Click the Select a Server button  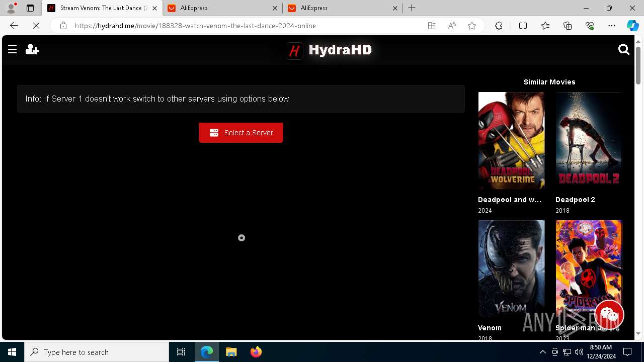coord(241,133)
